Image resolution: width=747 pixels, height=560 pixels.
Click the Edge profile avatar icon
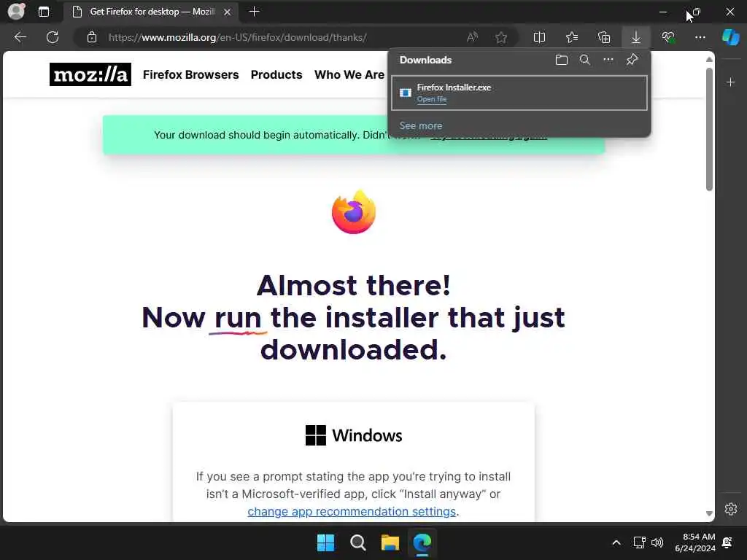tap(16, 12)
